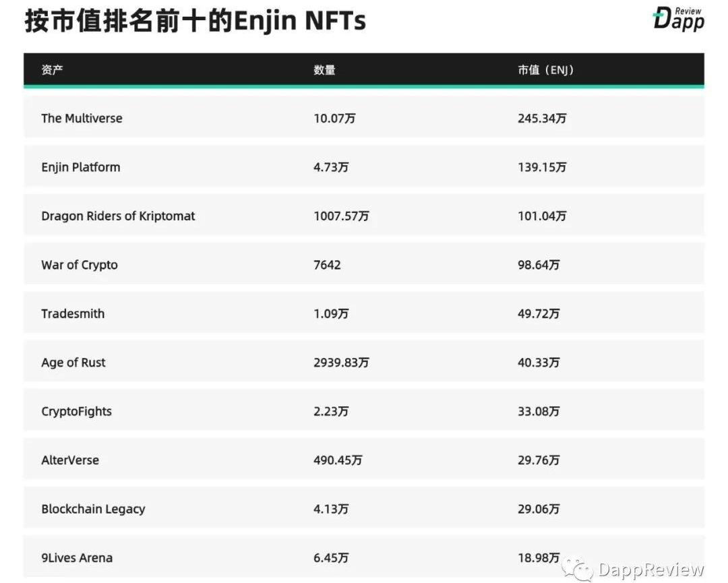Select Dragon Riders of Kriptomat
This screenshot has width=728, height=583.
click(x=118, y=216)
